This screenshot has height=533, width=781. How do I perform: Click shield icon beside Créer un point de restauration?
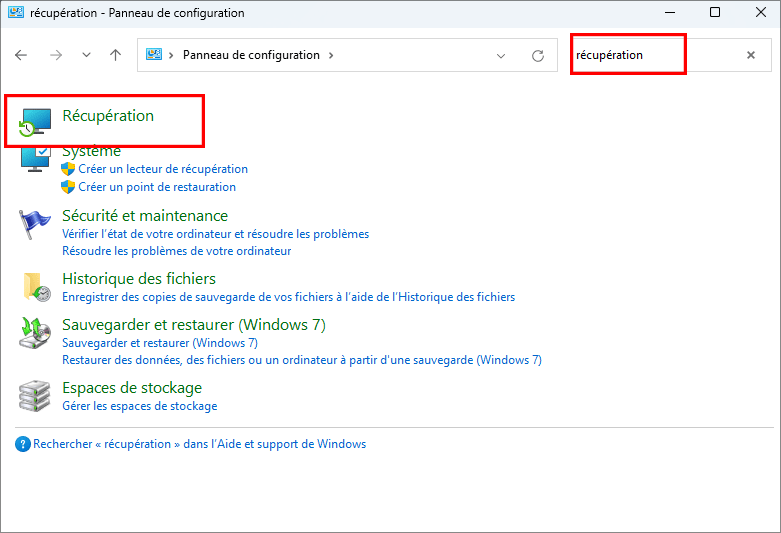point(68,187)
